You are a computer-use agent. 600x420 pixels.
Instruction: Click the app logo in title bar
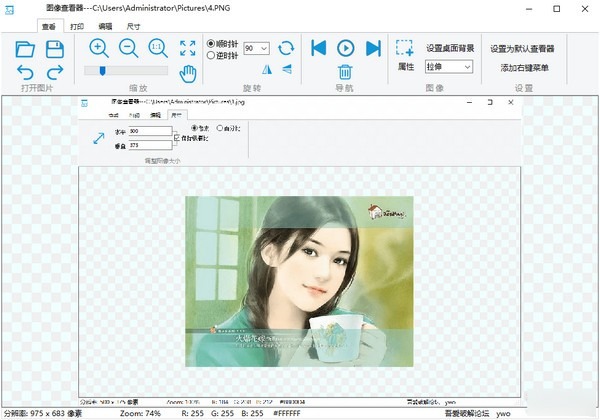pyautogui.click(x=9, y=10)
